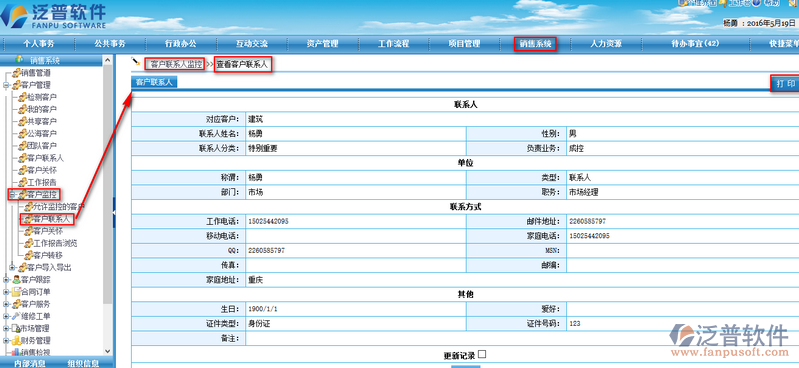The image size is (799, 368).
Task: Click the 市场管理 icon in the tree
Action: [16, 328]
